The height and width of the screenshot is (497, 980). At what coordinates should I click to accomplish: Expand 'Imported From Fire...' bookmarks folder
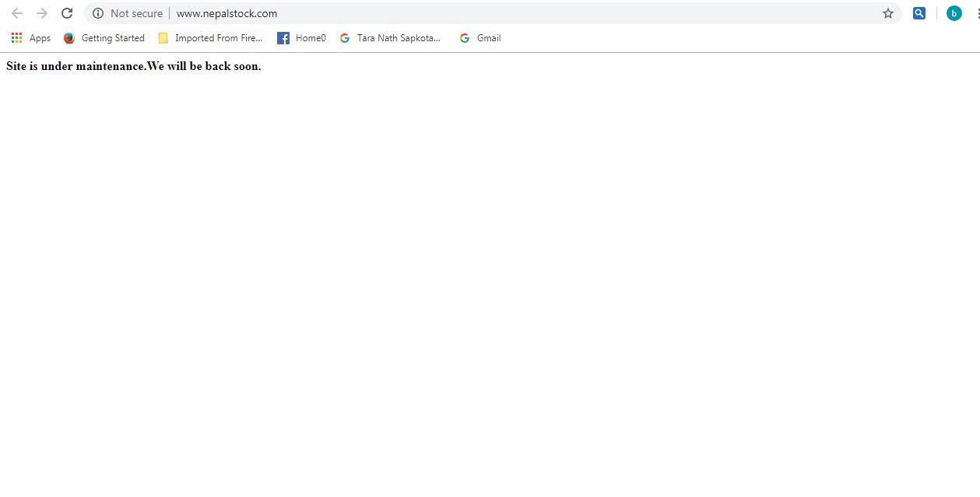point(219,38)
